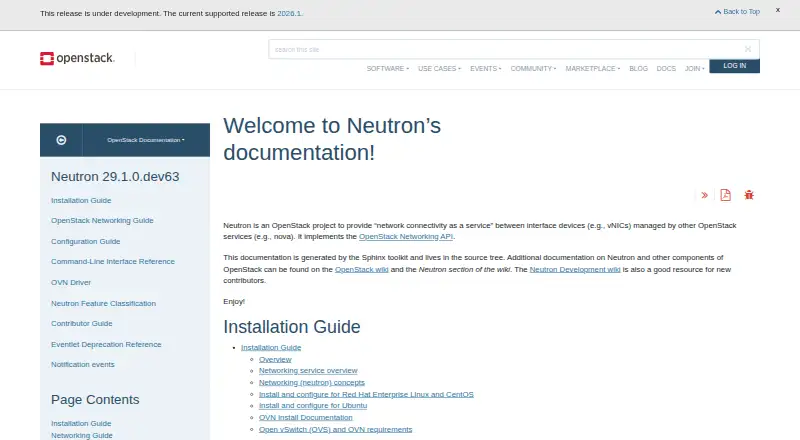This screenshot has width=800, height=440.
Task: Click the Installation Guide section heading
Action: click(x=292, y=327)
